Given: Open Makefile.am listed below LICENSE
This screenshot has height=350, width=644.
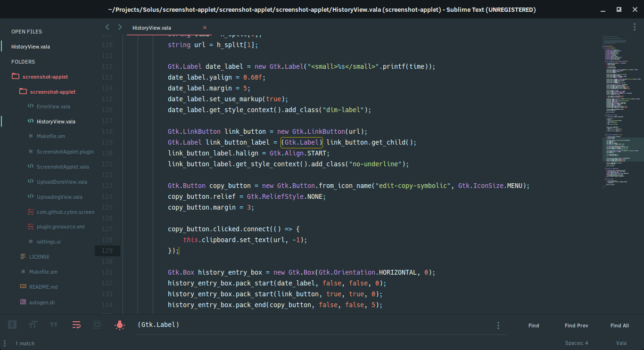Looking at the screenshot, I should (43, 272).
